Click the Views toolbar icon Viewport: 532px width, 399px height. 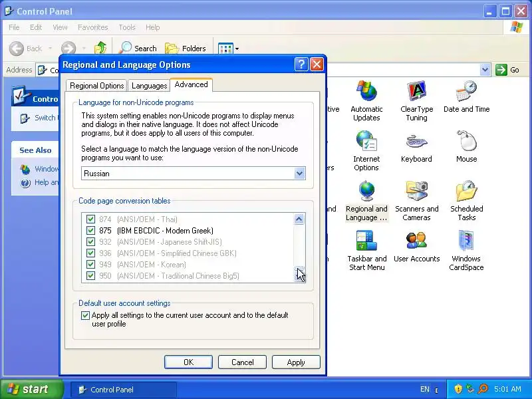point(225,49)
